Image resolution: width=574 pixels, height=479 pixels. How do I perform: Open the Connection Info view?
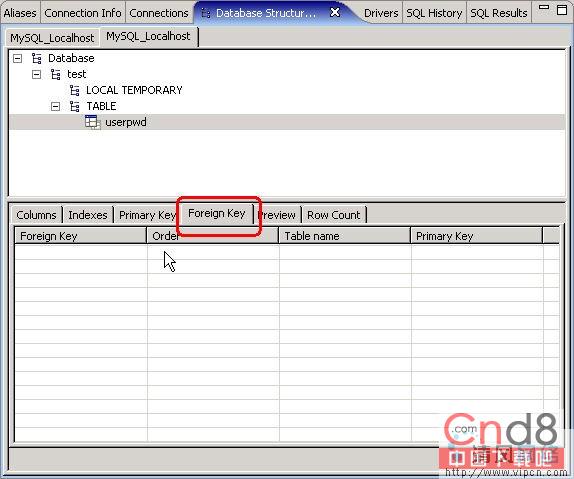83,13
